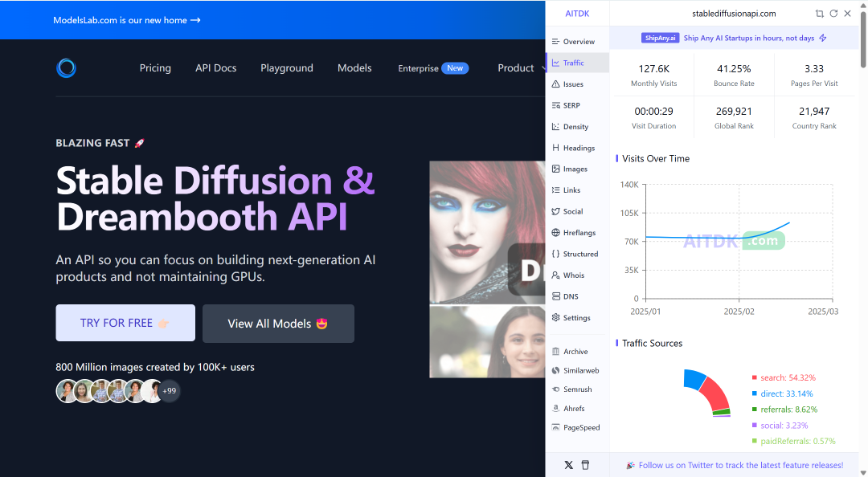This screenshot has width=868, height=477.
Task: Click the Social bird icon
Action: [556, 211]
